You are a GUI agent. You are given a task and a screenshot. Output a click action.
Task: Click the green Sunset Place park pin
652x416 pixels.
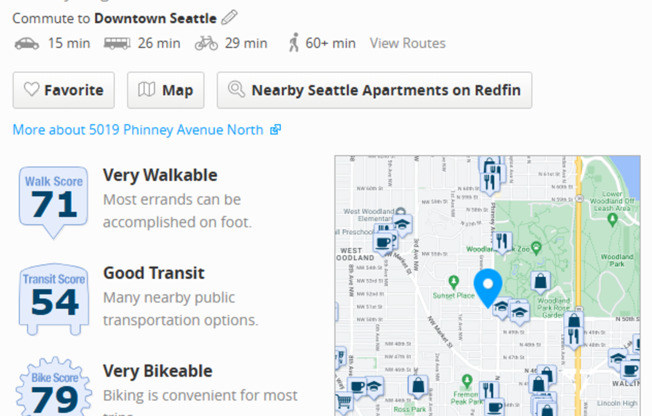point(454,282)
